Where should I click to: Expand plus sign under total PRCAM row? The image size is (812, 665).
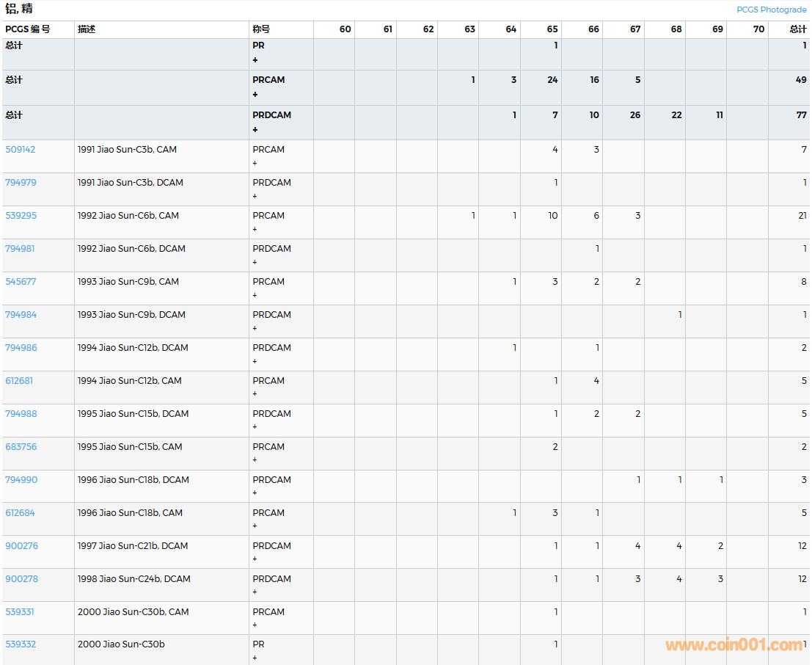(255, 95)
